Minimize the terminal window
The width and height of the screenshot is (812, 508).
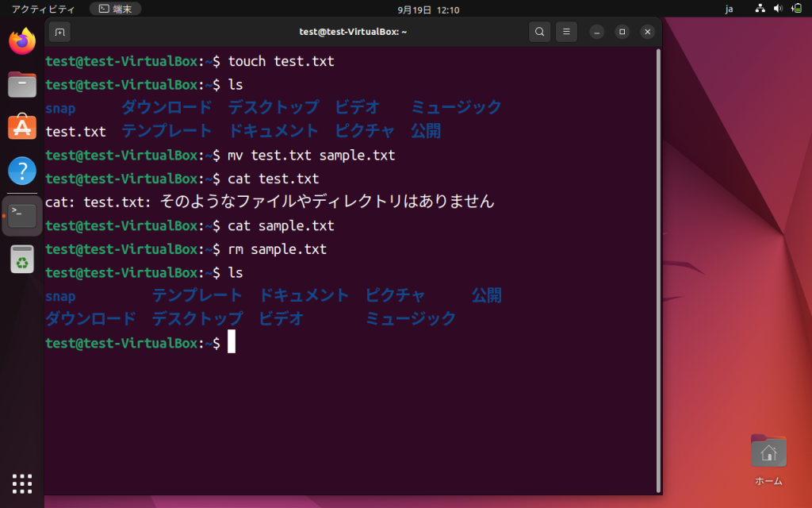[x=596, y=32]
